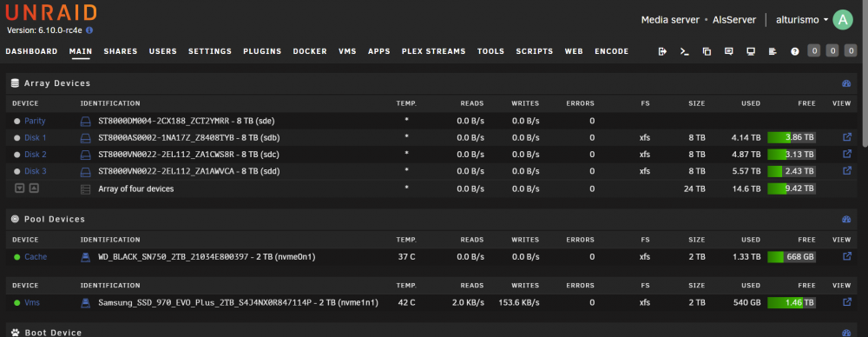This screenshot has height=337, width=868.
Task: Switch to the Docker tab
Action: [310, 51]
